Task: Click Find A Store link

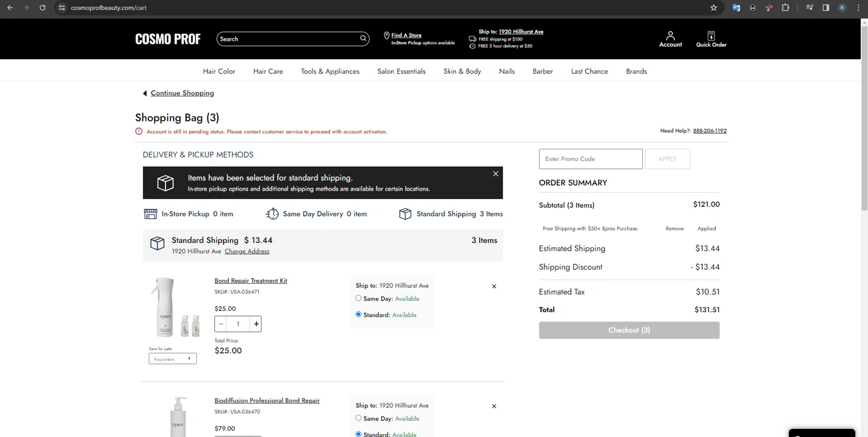Action: pyautogui.click(x=406, y=35)
